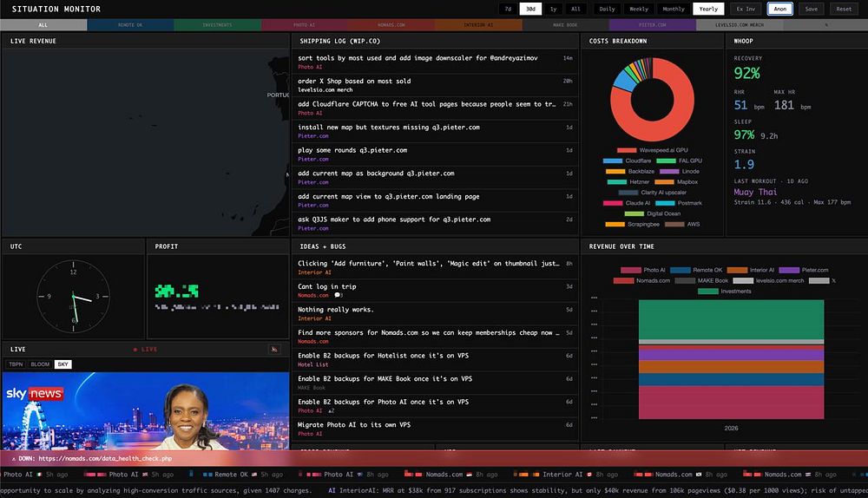Switch to the Remote OK tab
The image size is (868, 498).
[130, 25]
